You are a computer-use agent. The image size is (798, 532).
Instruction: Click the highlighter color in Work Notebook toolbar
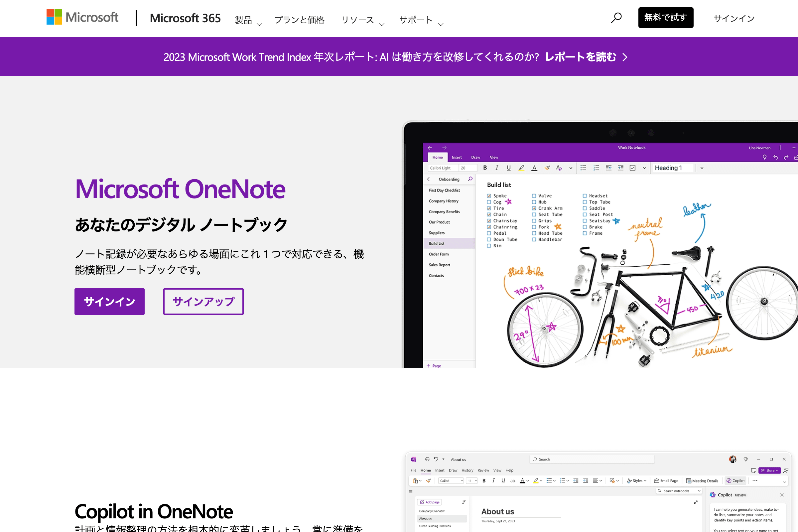point(521,168)
